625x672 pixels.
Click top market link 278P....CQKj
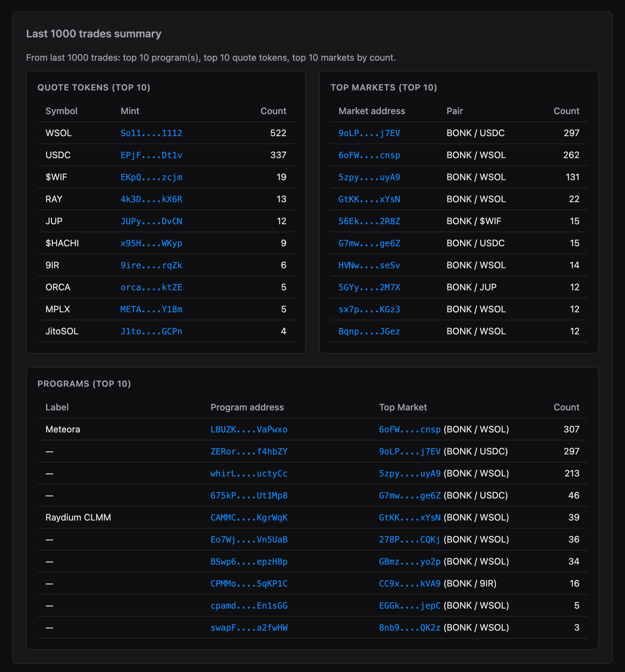(410, 540)
